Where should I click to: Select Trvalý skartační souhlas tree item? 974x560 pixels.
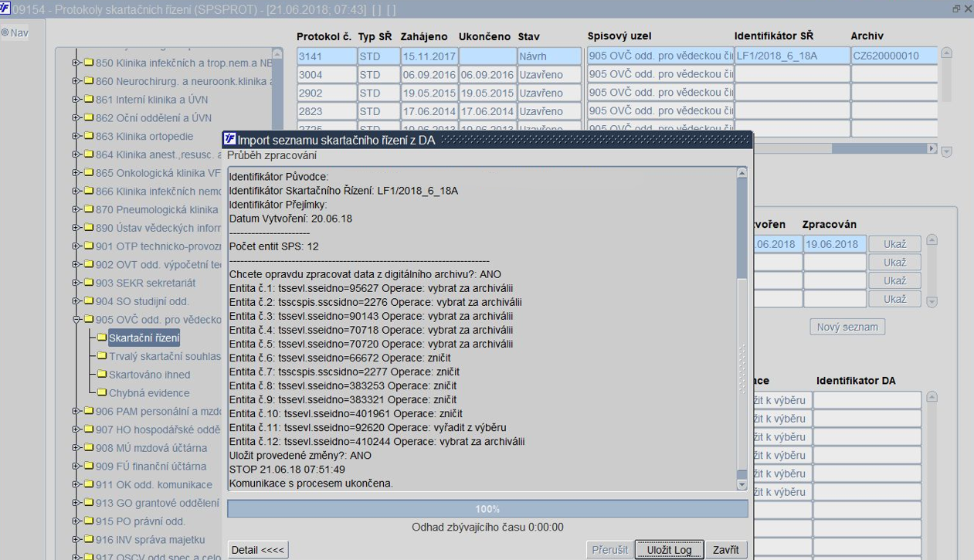tap(165, 356)
